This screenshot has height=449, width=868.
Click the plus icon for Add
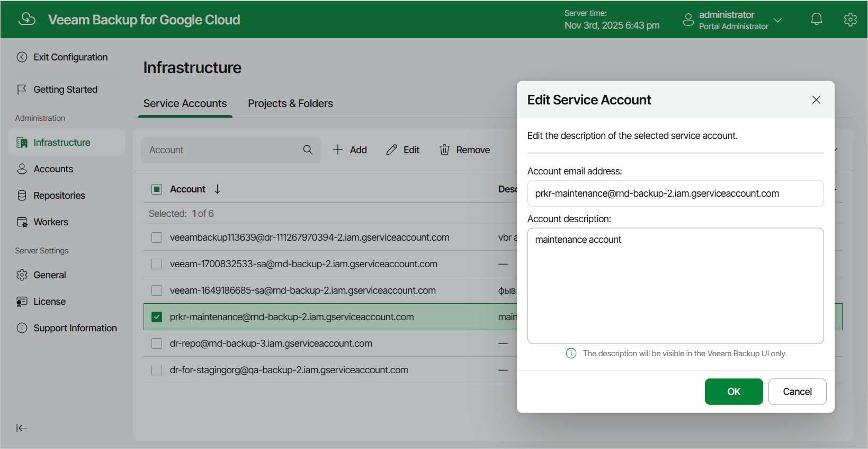point(337,150)
